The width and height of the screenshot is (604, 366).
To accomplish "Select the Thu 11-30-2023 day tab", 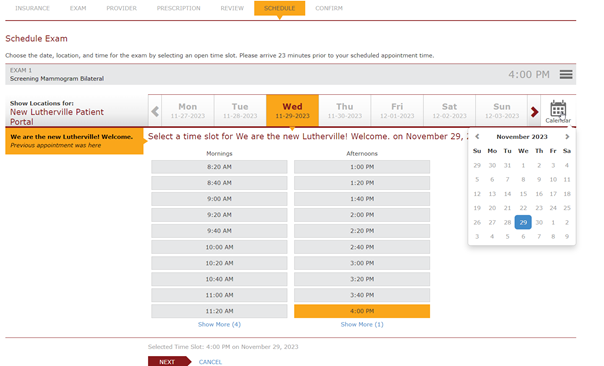I will [x=345, y=111].
